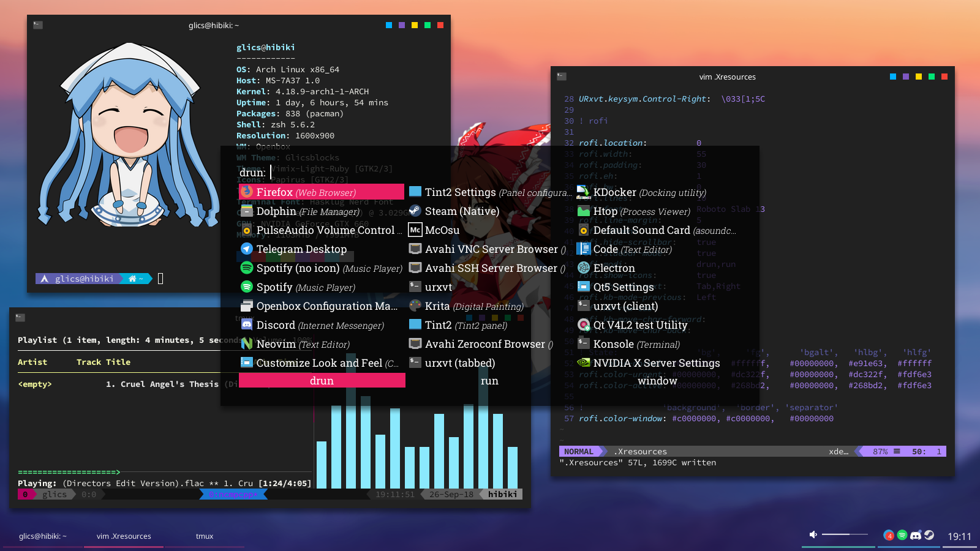Click glics session name in tmux status
Image resolution: width=980 pixels, height=551 pixels.
coord(55,495)
